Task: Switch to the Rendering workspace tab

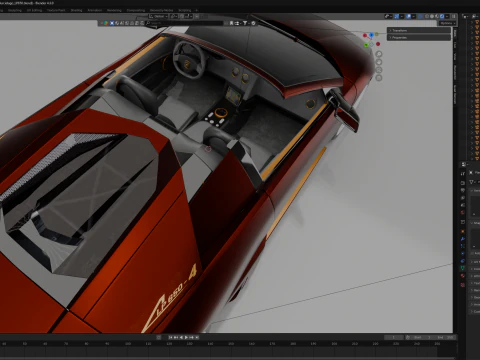Action: pos(114,10)
